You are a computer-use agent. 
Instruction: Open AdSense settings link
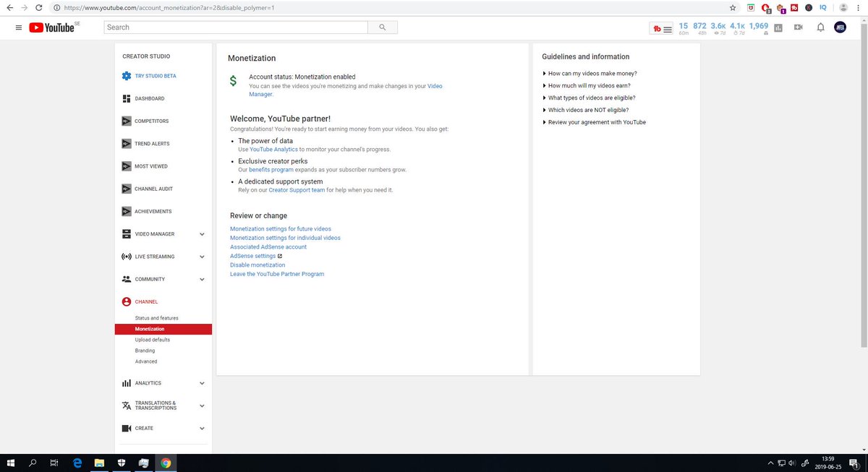click(x=253, y=256)
